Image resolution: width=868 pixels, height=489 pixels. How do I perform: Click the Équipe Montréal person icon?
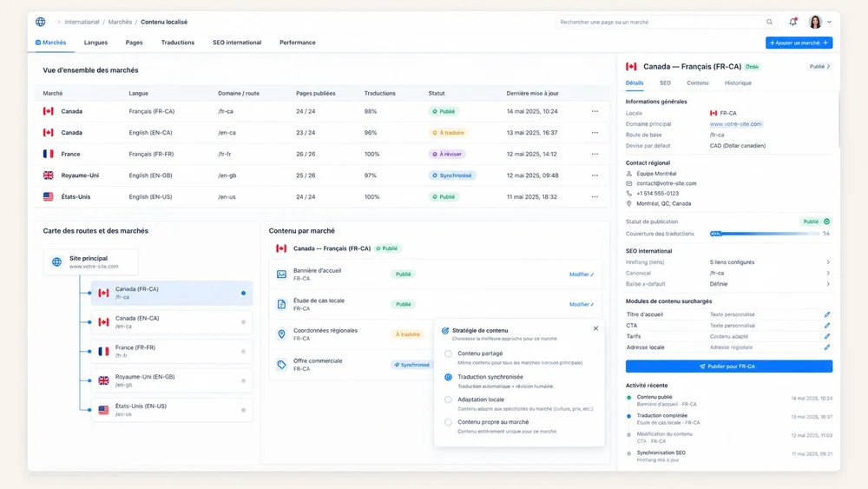pyautogui.click(x=628, y=174)
